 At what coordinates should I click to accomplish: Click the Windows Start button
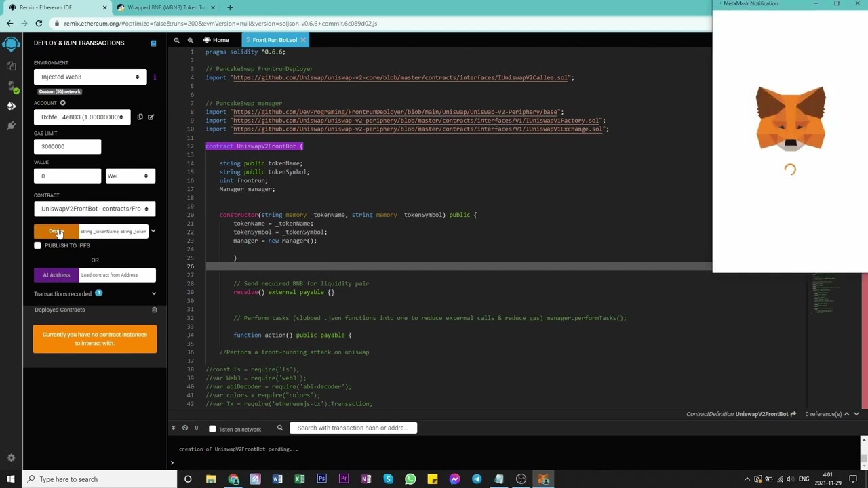11,479
